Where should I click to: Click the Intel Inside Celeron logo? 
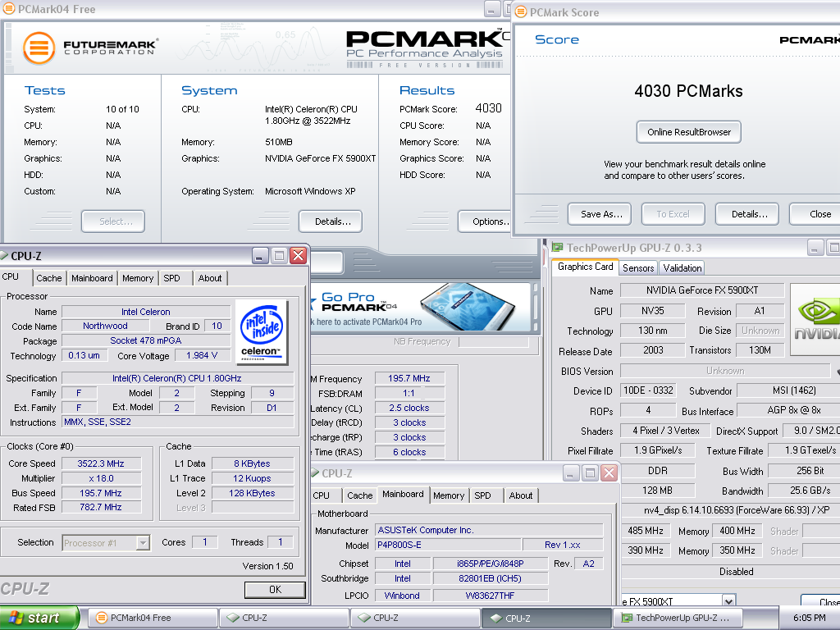click(x=262, y=332)
